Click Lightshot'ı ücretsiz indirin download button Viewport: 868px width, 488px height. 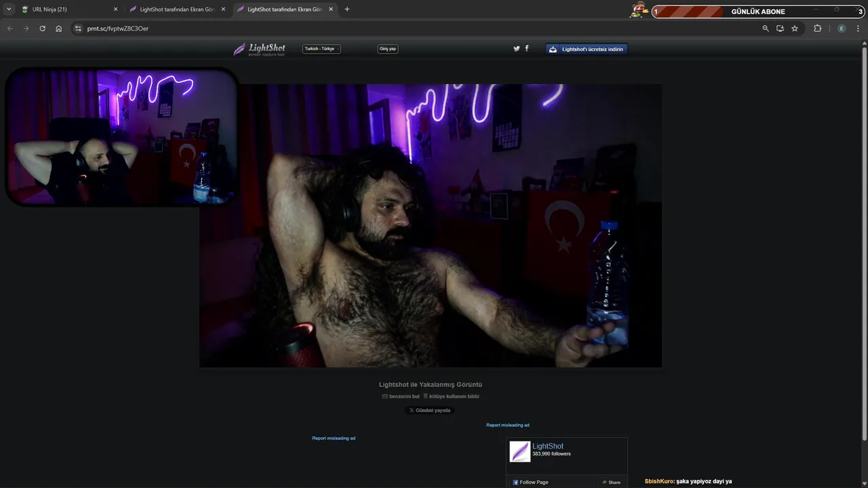point(587,49)
